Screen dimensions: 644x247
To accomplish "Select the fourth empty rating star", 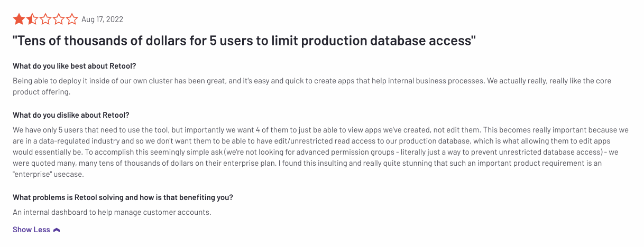I will pos(58,20).
